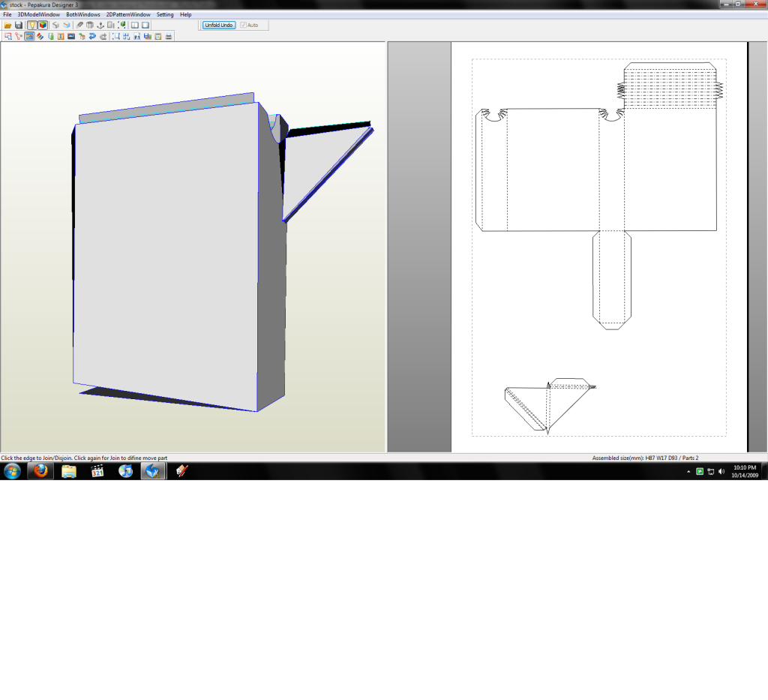
Task: Click the green cube fit-view icon
Action: pyautogui.click(x=121, y=25)
